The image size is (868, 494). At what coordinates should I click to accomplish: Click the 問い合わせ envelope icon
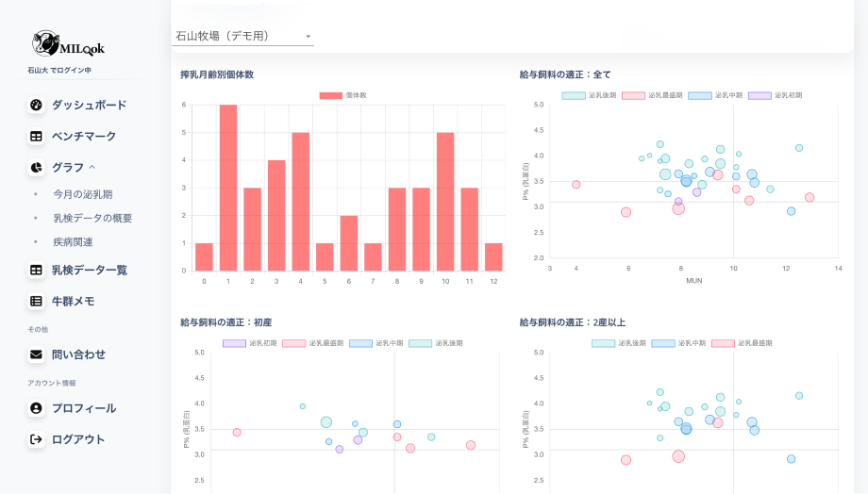point(36,355)
